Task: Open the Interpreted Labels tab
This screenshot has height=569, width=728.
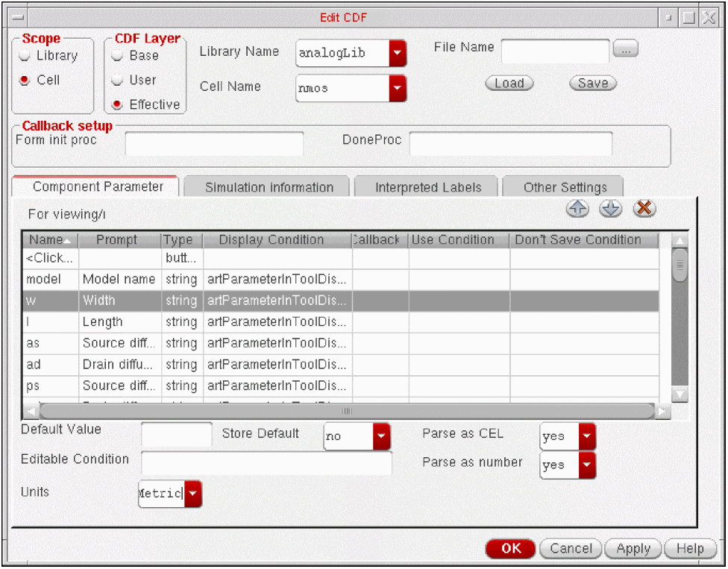Action: 427,188
